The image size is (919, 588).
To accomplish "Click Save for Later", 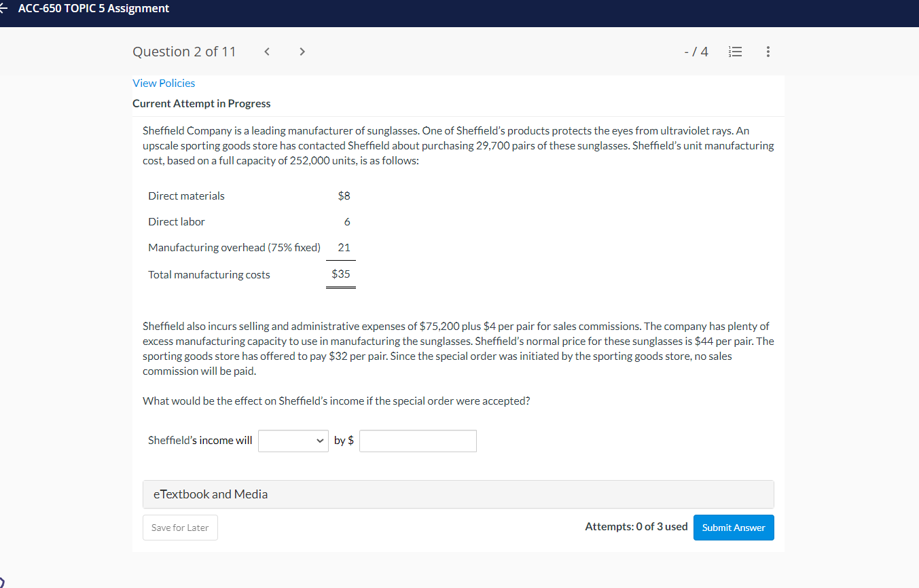I will point(180,528).
